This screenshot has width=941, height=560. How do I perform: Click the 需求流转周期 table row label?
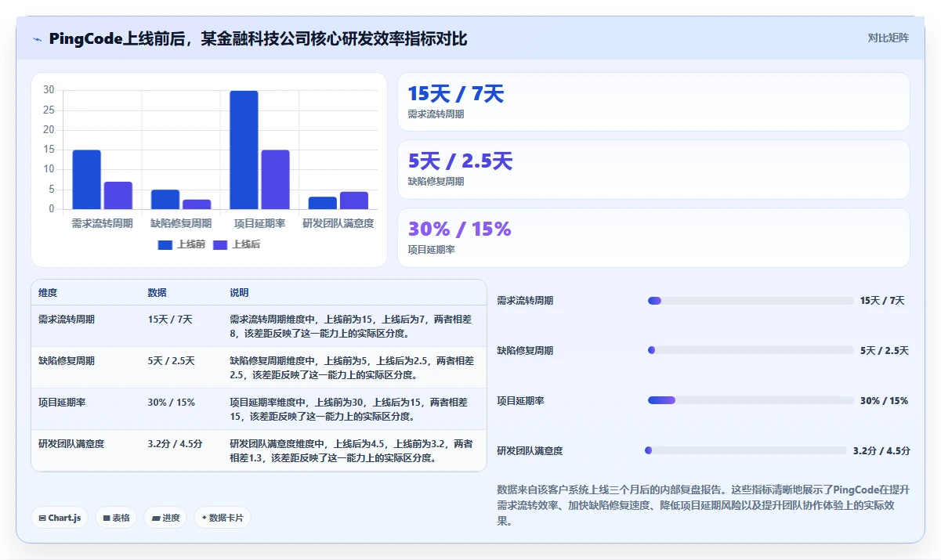[x=67, y=320]
